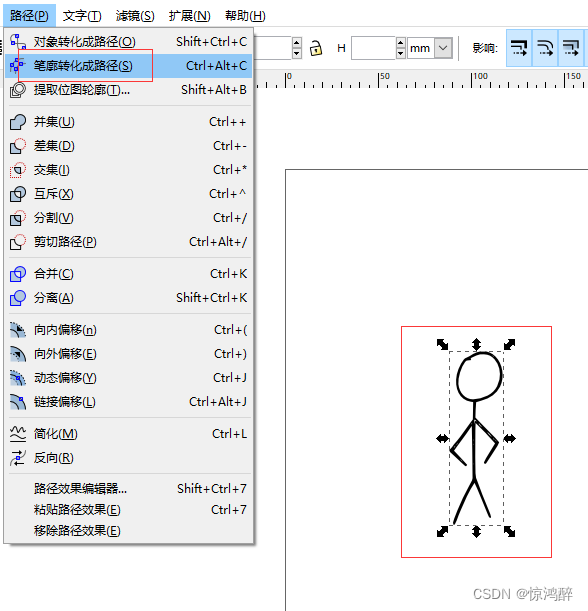Screen dimensions: 588x611
Task: Open the 滤镜(S) menu
Action: click(x=135, y=16)
